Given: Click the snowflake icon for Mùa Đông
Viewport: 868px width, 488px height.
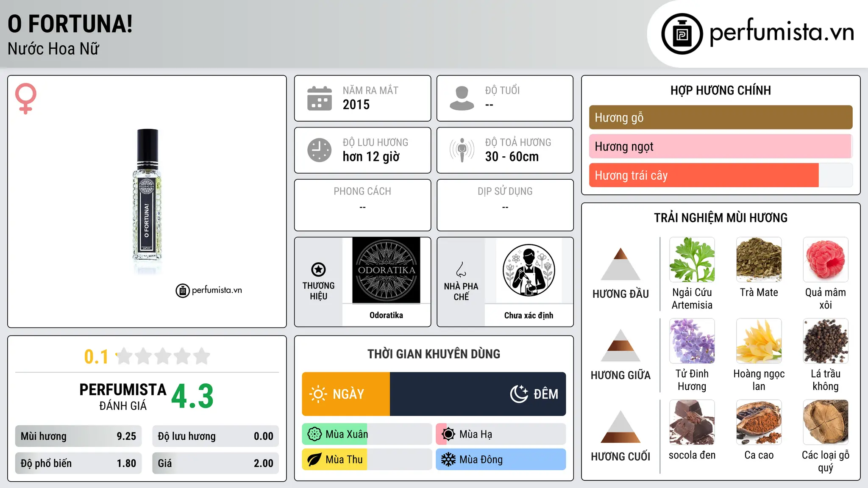Looking at the screenshot, I should (x=448, y=460).
